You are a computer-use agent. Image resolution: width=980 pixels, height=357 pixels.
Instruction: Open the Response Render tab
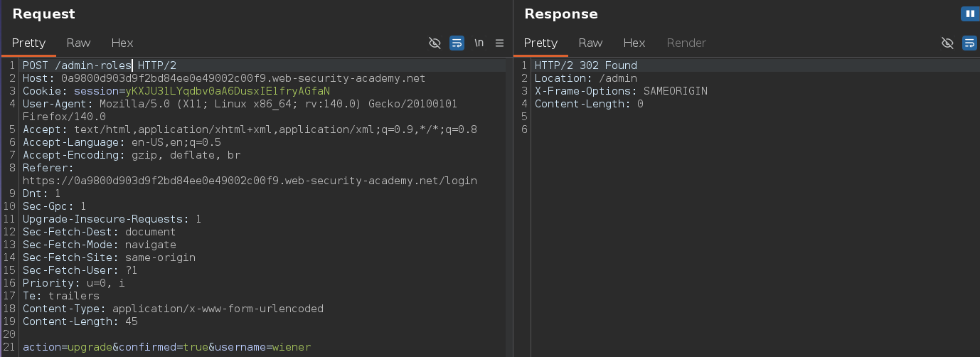686,43
